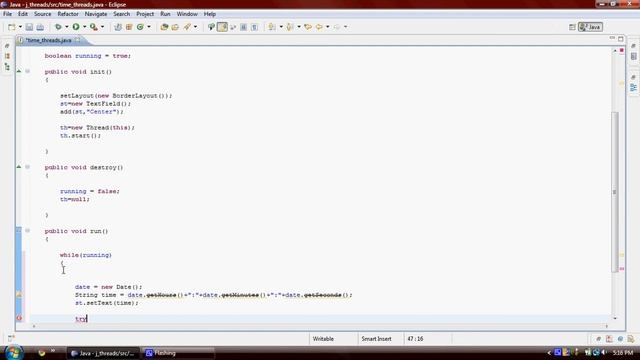Image resolution: width=640 pixels, height=360 pixels.
Task: Toggle Block Selection Mode icon
Action: click(244, 27)
